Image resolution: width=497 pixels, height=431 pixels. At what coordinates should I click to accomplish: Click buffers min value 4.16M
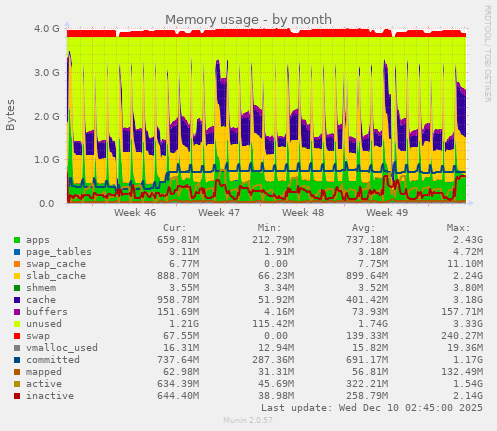pos(279,312)
